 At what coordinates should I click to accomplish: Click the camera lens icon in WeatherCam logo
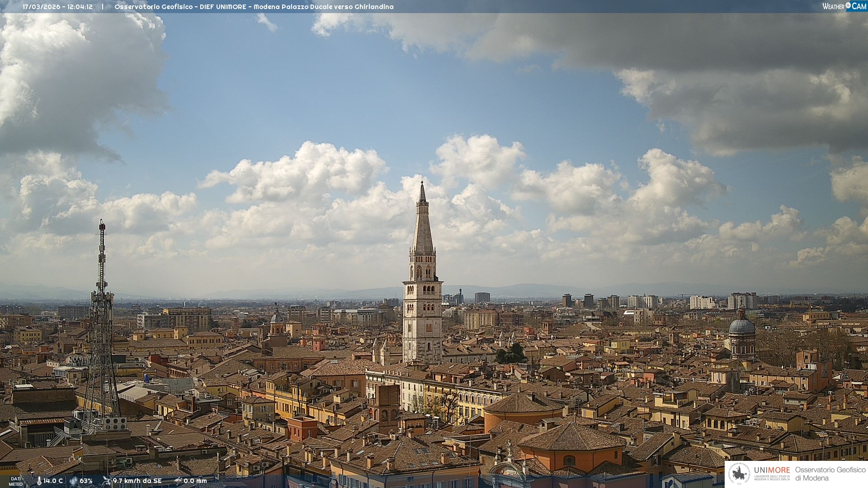click(848, 5)
